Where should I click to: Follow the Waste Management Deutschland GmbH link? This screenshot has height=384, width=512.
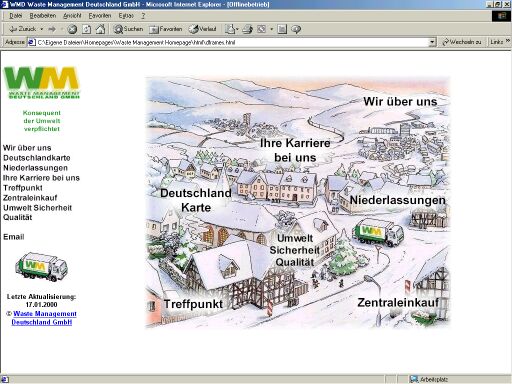point(43,318)
